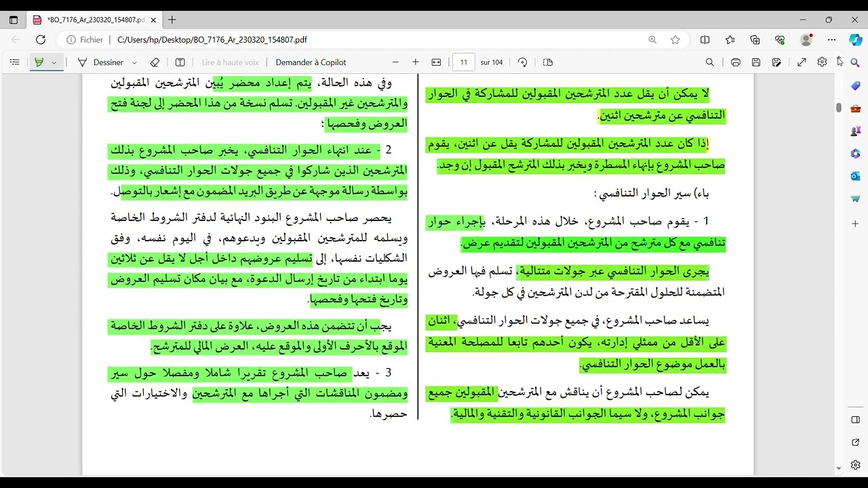Open the address bar zoom indicator
This screenshot has height=488, width=868.
pos(652,40)
